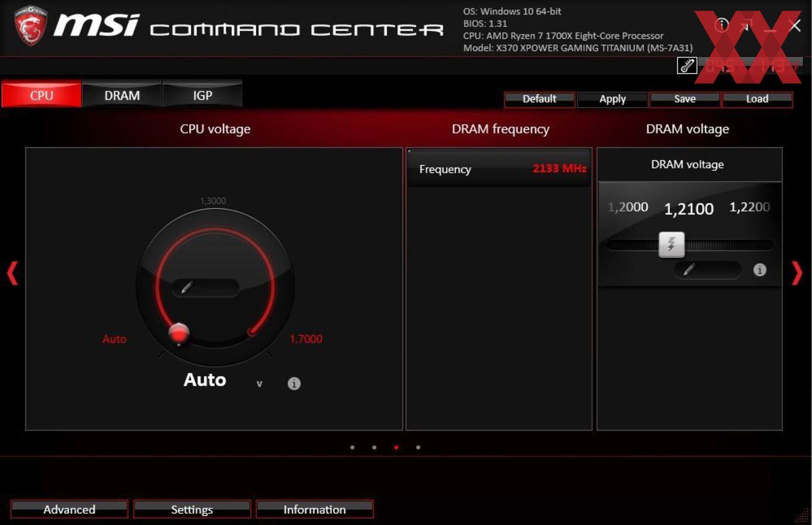Switch to the IGP tab
The image size is (812, 525).
click(202, 94)
